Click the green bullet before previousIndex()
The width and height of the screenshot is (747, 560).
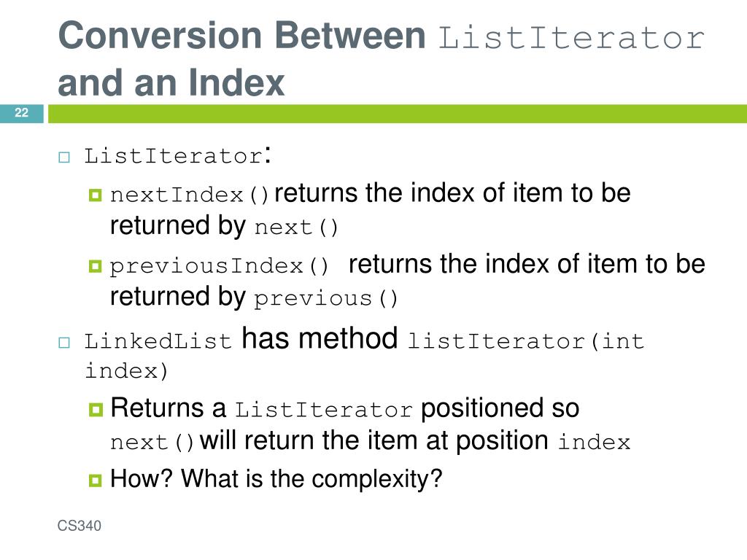pos(95,267)
